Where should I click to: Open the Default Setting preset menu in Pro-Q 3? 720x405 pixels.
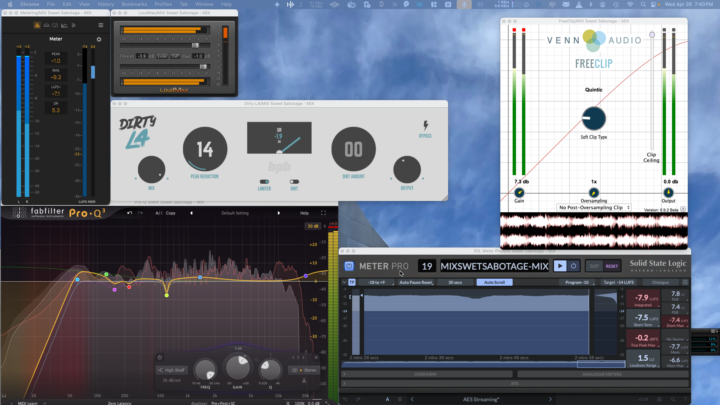[x=235, y=213]
